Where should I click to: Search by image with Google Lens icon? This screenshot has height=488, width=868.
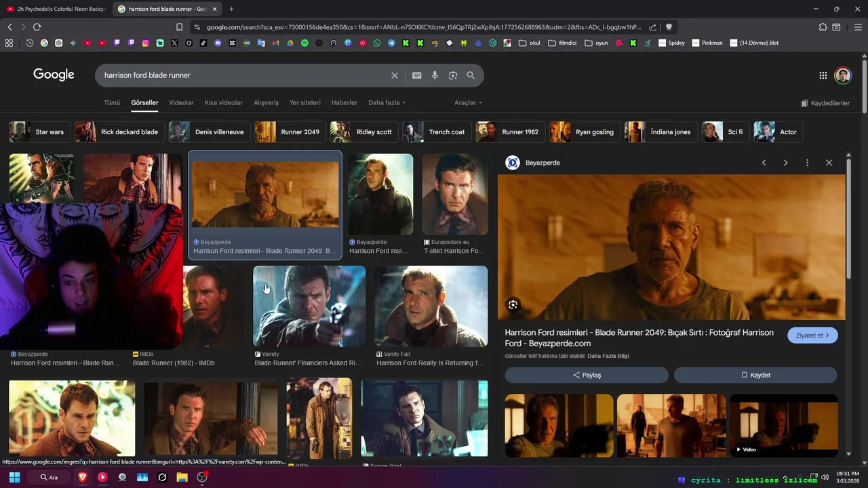(453, 75)
